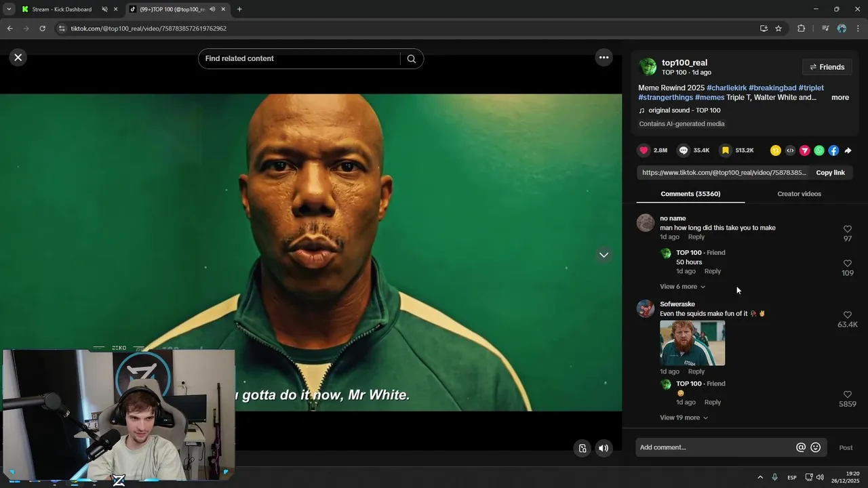The height and width of the screenshot is (488, 868).
Task: Open Sofweraske's profile picture
Action: [x=646, y=308]
